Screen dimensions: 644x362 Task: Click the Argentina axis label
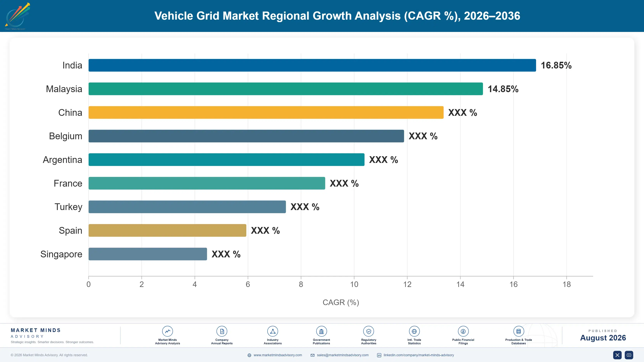63,160
